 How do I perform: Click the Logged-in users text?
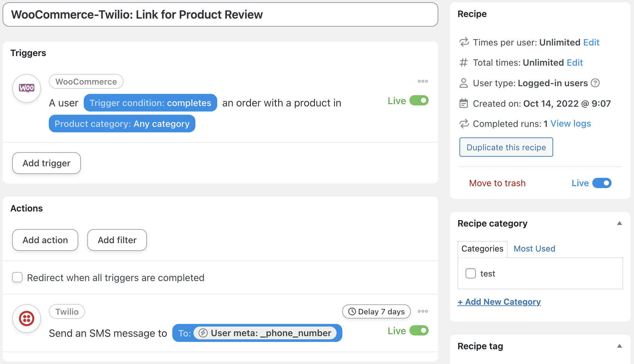pos(553,83)
